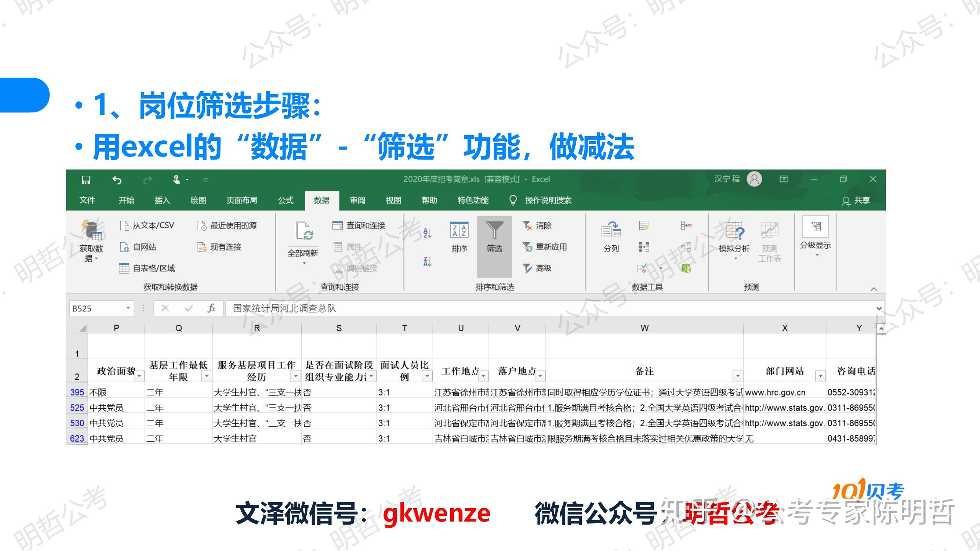Click the 共享 share button

click(856, 201)
